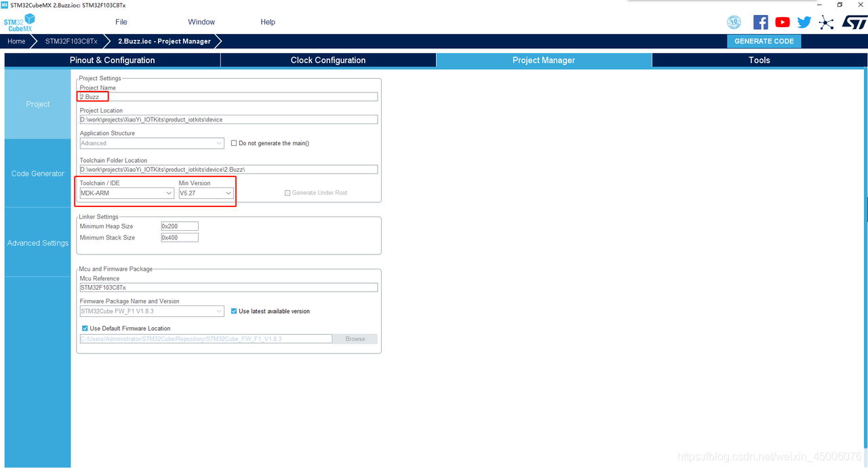Open the Window menu
868x469 pixels.
pos(201,22)
